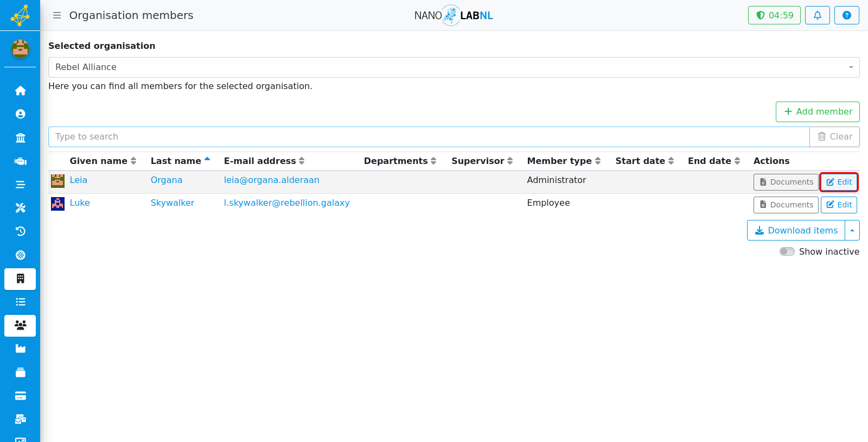Image resolution: width=868 pixels, height=442 pixels.
Task: Click Edit for Leia Organa
Action: click(x=839, y=182)
